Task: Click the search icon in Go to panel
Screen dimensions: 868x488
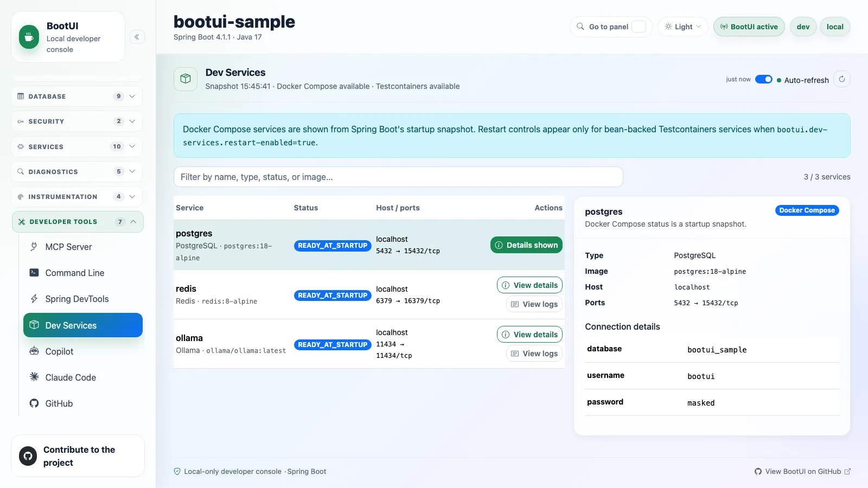Action: [580, 27]
